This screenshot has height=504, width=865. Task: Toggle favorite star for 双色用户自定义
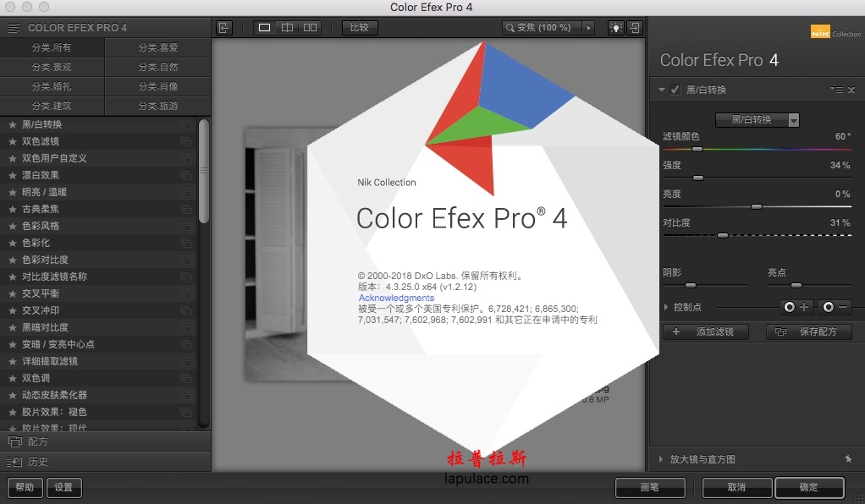click(12, 158)
